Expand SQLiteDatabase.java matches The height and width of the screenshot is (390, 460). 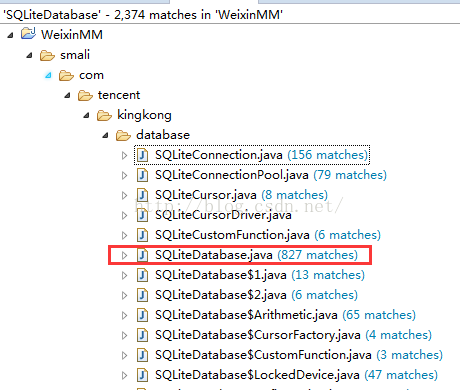[124, 255]
